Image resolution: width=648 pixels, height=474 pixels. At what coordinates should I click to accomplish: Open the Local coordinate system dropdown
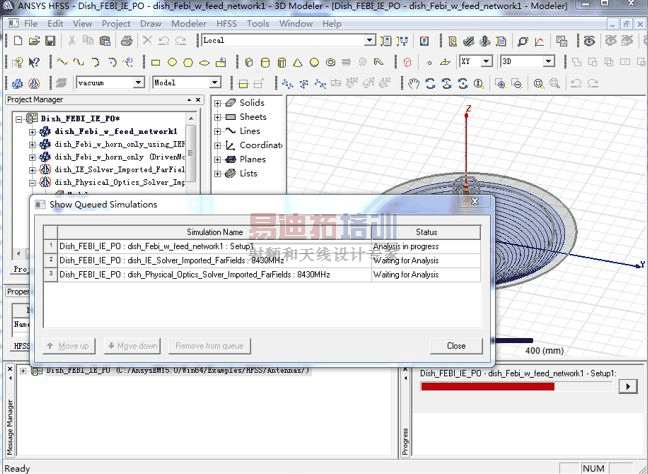(x=370, y=40)
